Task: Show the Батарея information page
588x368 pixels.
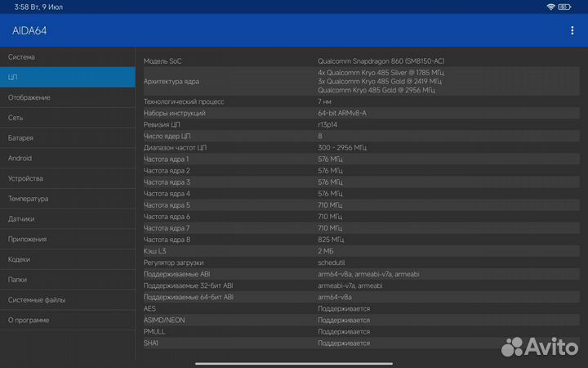Action: [x=67, y=138]
